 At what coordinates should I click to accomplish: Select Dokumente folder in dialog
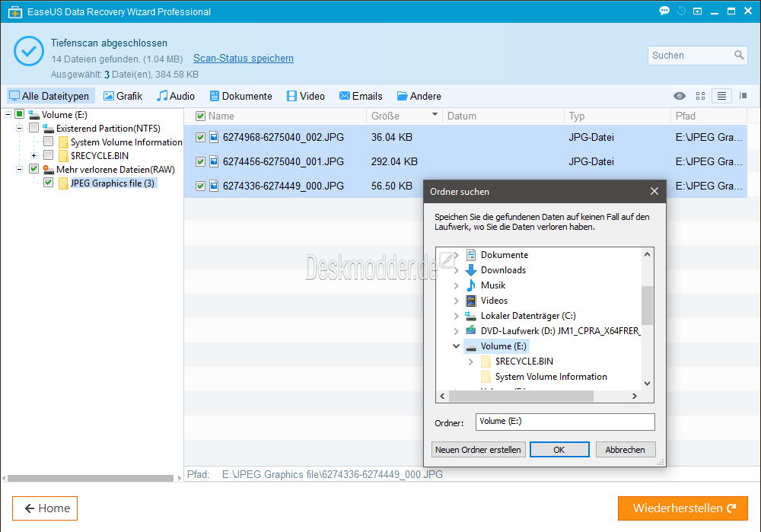point(505,255)
